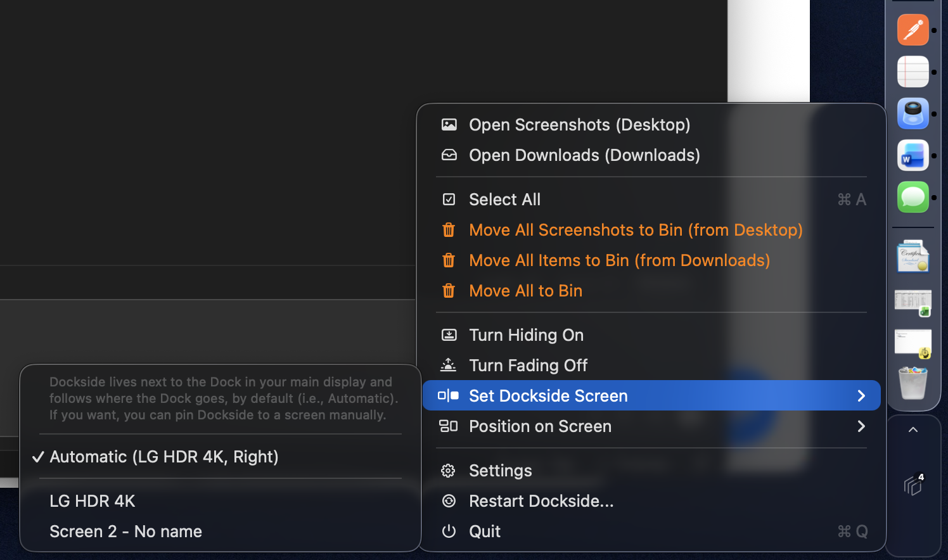Disable fading using Turn Fading Off
Screen dimensions: 948x560
[x=528, y=366]
